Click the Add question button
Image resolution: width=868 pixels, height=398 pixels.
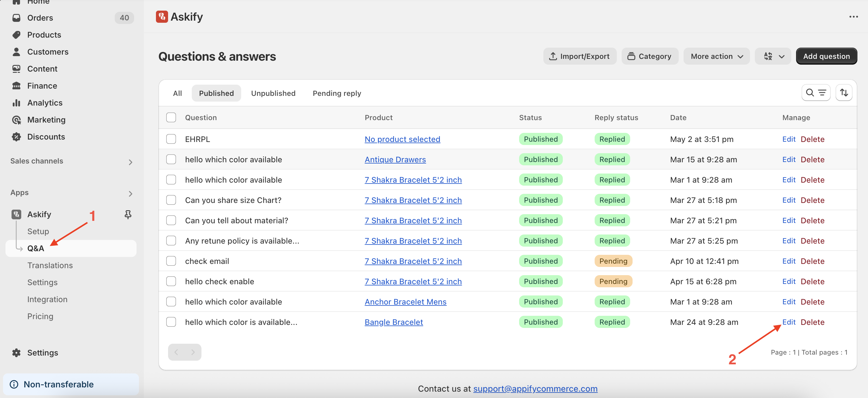[826, 56]
